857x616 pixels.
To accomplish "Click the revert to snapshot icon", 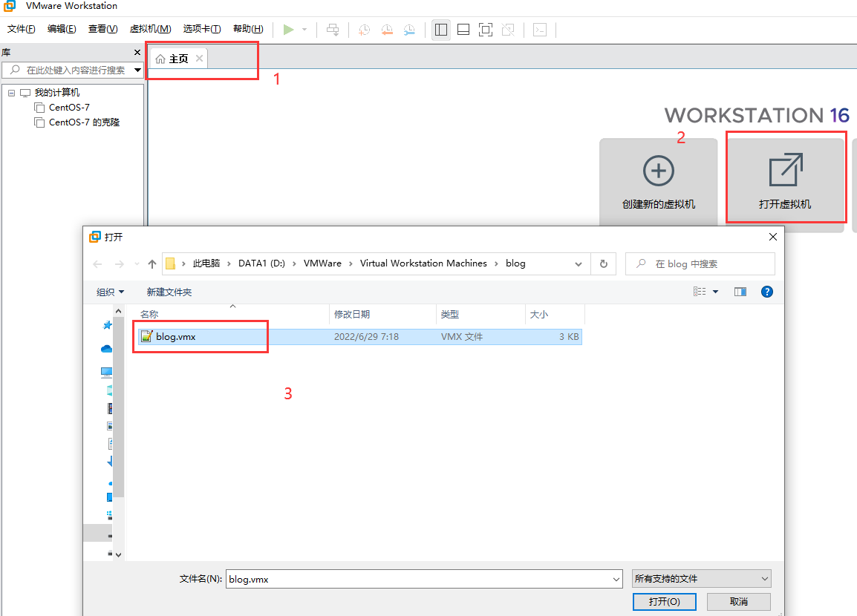I will [x=387, y=30].
